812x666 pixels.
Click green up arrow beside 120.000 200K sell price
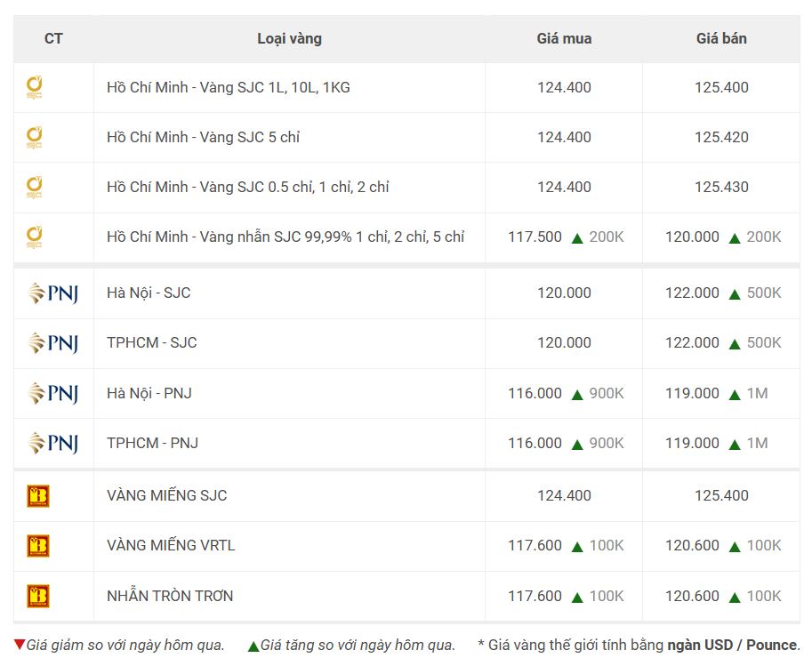(735, 238)
